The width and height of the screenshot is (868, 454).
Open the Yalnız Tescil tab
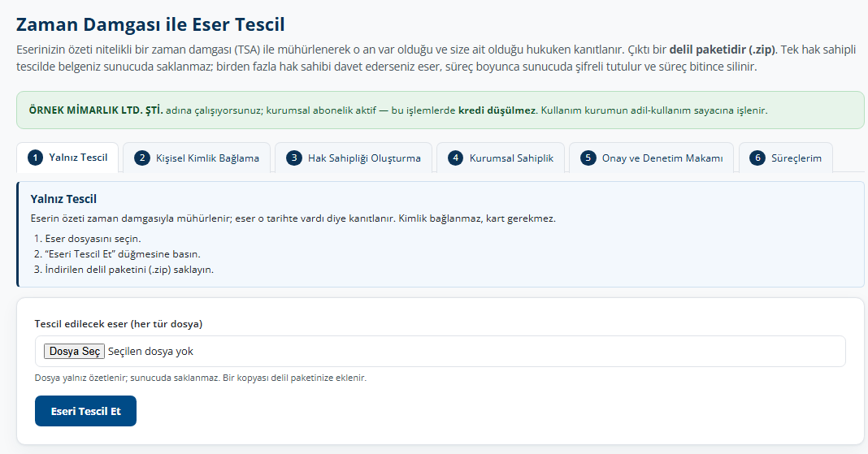pyautogui.click(x=67, y=158)
